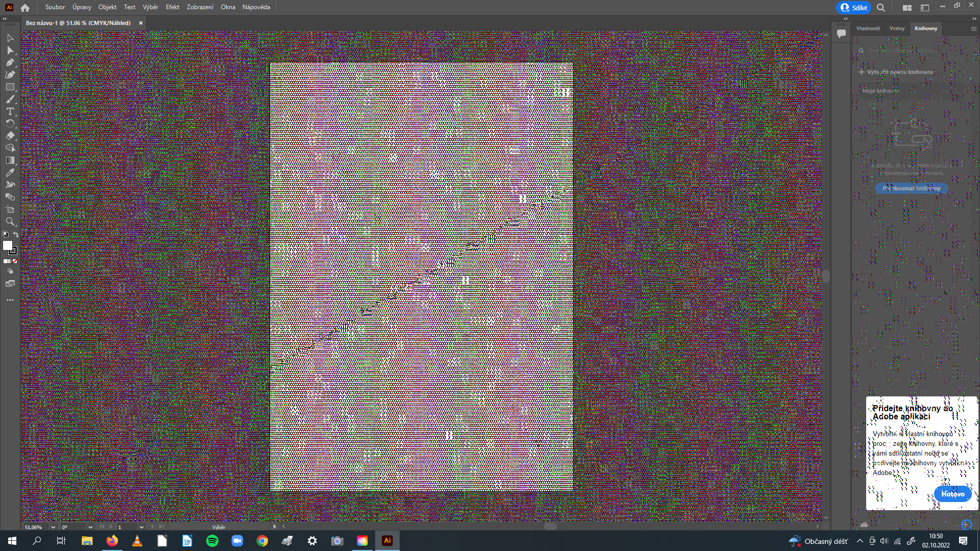The height and width of the screenshot is (551, 980).
Task: Set fill to None in toolbar
Action: (14, 261)
